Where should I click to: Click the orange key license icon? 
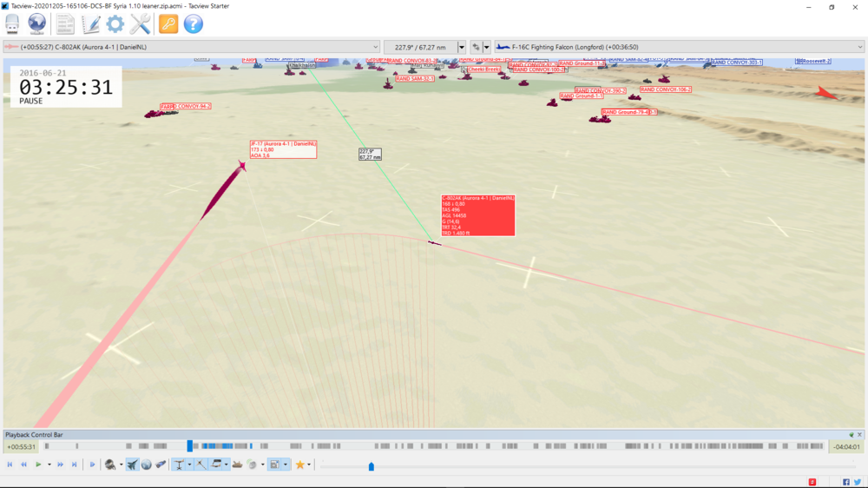pyautogui.click(x=168, y=23)
